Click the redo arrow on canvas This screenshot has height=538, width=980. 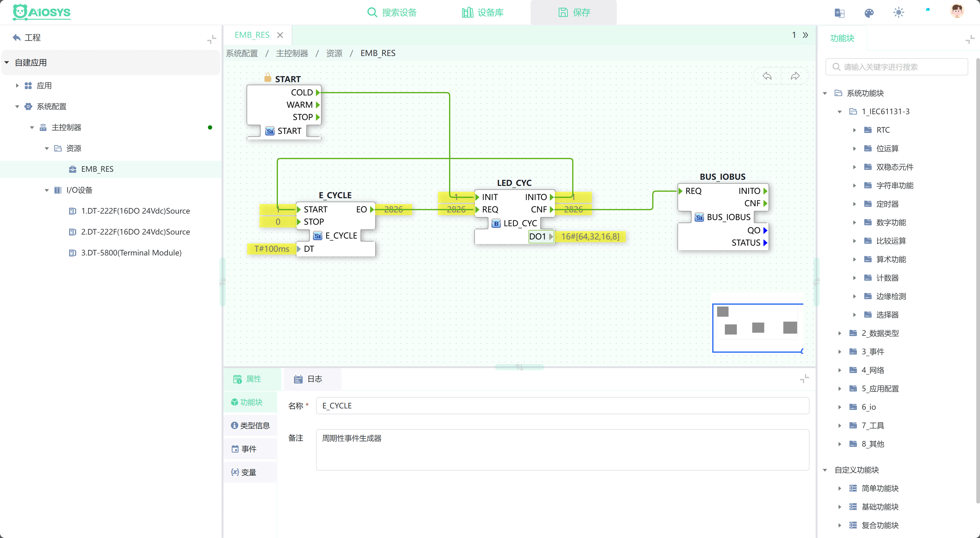(795, 76)
